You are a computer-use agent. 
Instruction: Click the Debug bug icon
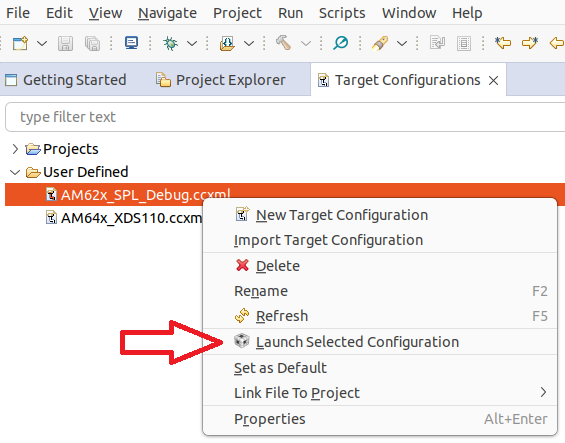coord(170,43)
